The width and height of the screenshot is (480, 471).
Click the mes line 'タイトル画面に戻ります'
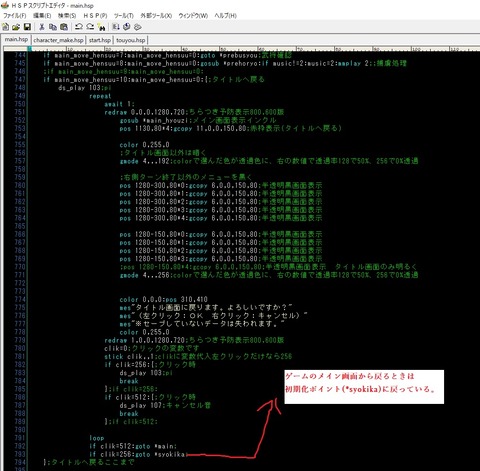click(206, 307)
